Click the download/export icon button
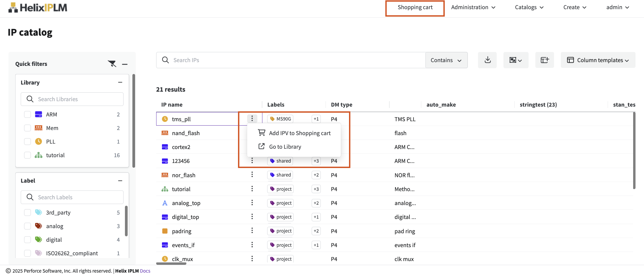This screenshot has width=644, height=276. pyautogui.click(x=487, y=60)
